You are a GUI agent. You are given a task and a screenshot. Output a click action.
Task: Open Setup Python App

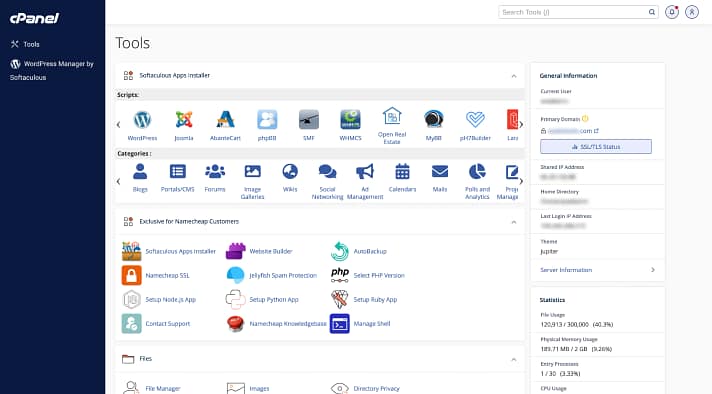[x=274, y=300]
